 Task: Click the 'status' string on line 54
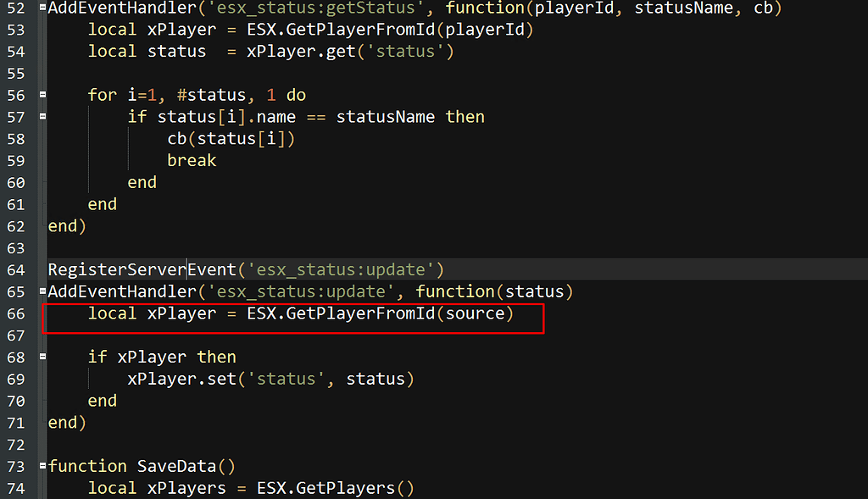(404, 51)
